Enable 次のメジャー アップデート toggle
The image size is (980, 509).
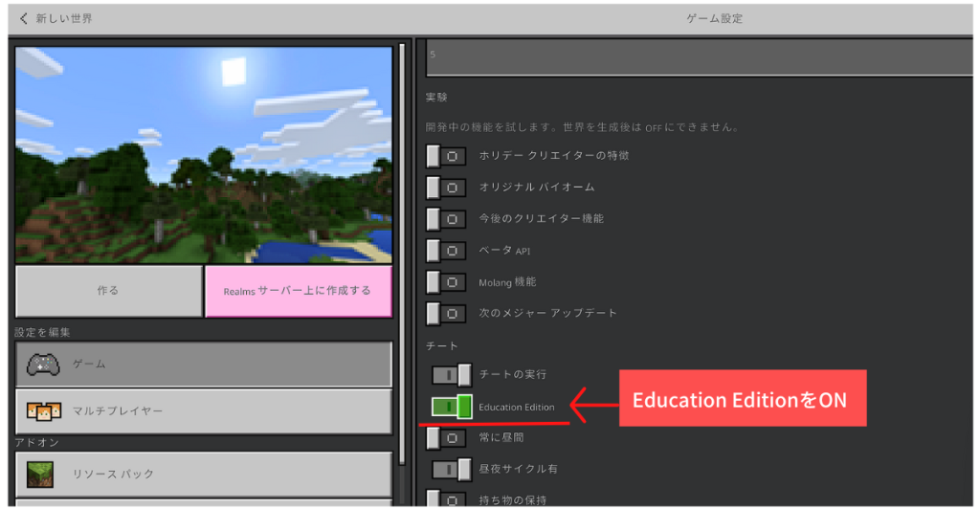446,313
